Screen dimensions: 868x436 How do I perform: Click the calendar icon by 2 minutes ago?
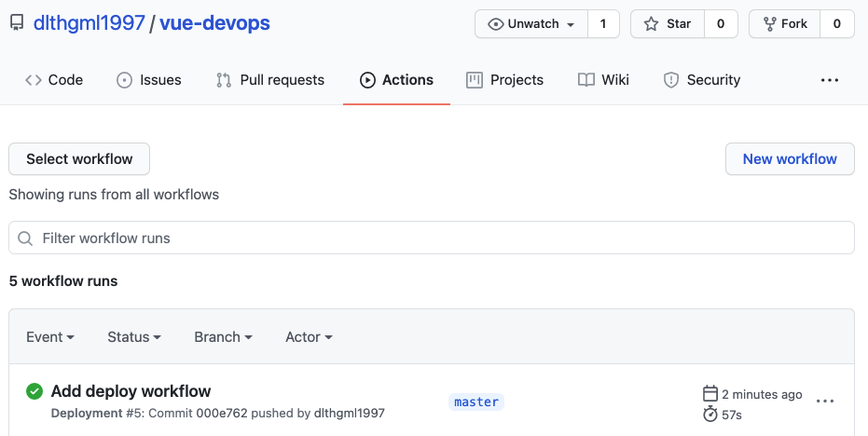click(710, 393)
